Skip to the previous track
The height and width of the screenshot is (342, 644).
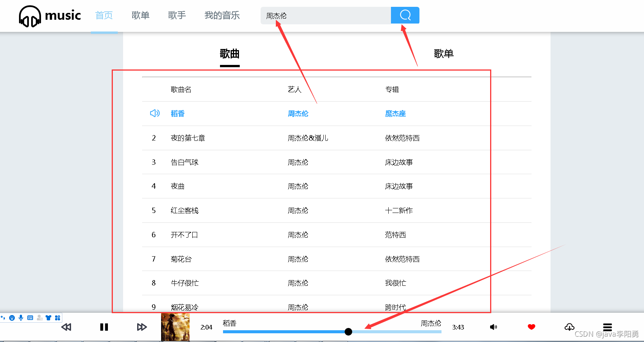click(x=66, y=327)
